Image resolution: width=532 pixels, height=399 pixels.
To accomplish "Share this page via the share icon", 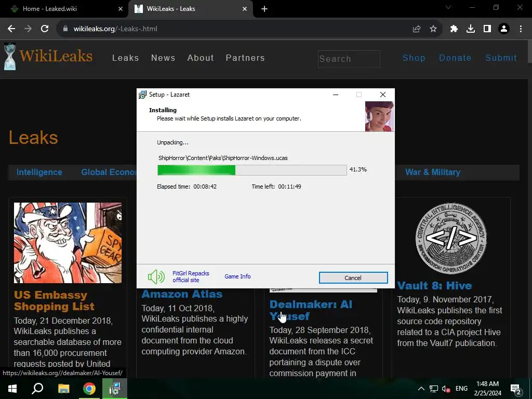I will pyautogui.click(x=417, y=29).
